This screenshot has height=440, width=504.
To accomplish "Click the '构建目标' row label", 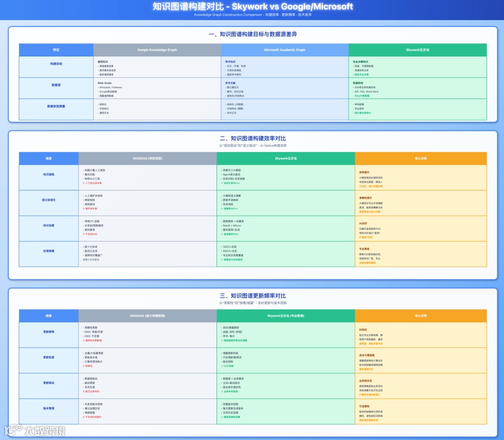I will coord(56,63).
